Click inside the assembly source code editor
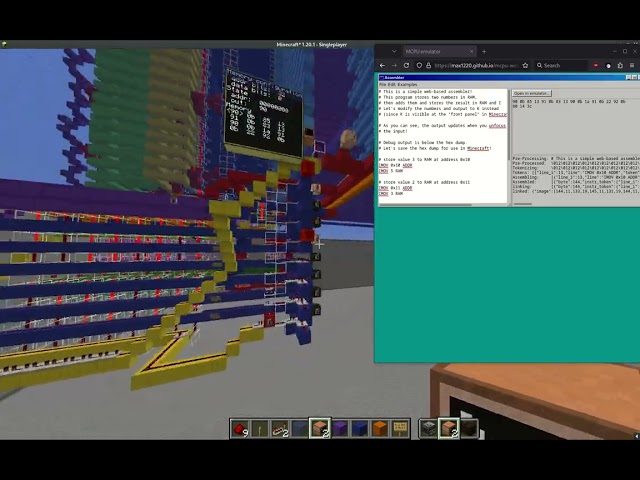This screenshot has height=480, width=640. [x=442, y=145]
